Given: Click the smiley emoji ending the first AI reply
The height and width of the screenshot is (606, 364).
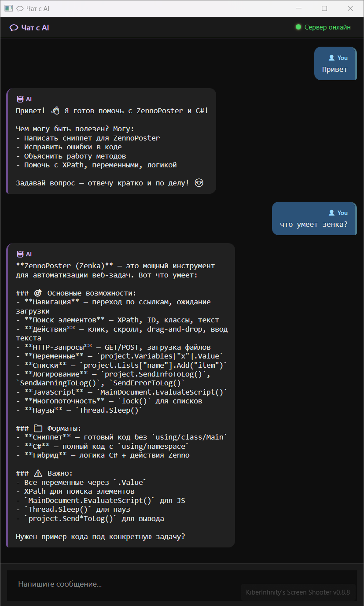Looking at the screenshot, I should pos(199,183).
